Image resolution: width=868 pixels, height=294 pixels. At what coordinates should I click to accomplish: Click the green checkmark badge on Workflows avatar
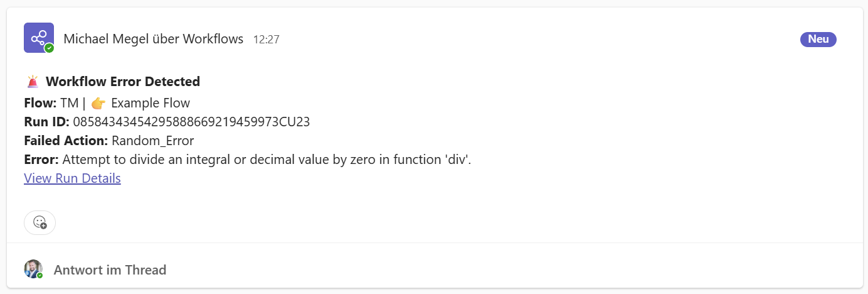[49, 48]
